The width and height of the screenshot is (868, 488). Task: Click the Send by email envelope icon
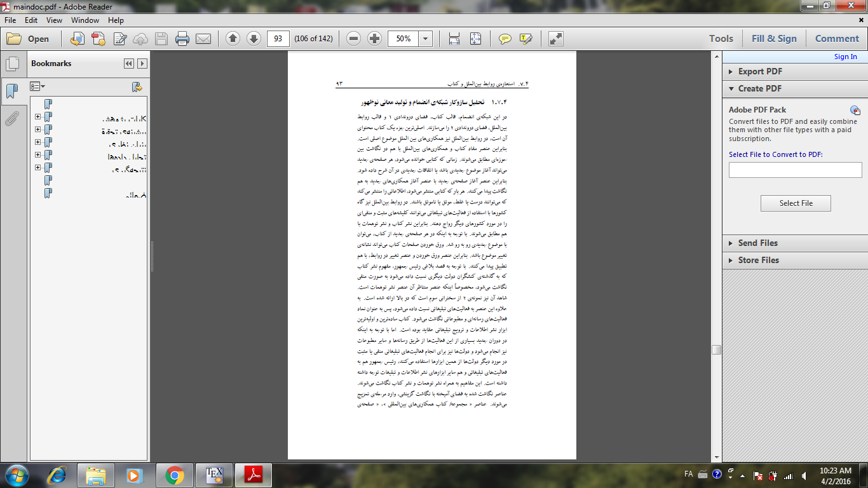203,39
